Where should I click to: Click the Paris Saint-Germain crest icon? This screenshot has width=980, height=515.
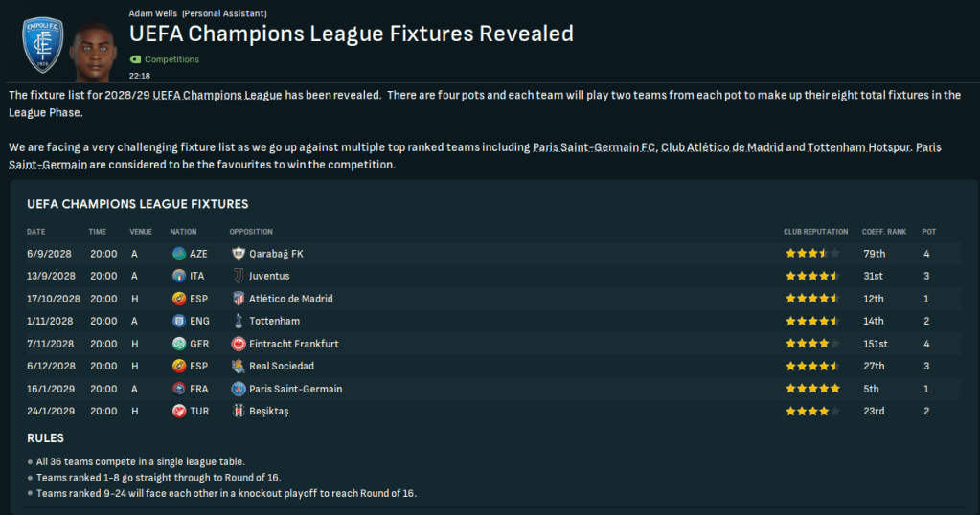239,389
